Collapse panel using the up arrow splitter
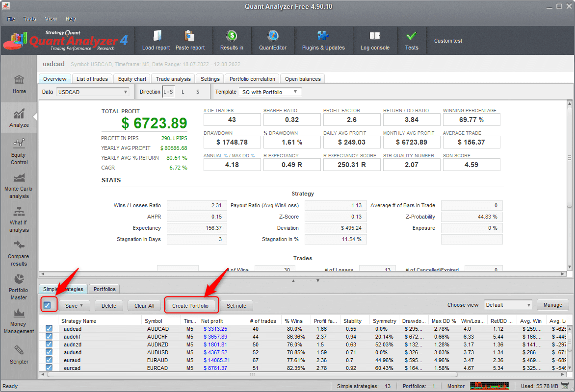 coord(293,281)
